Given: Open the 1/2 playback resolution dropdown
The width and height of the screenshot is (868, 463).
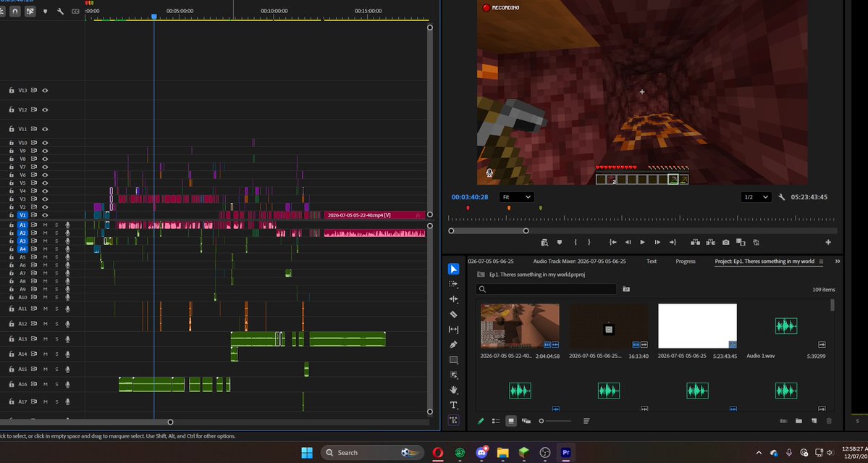Looking at the screenshot, I should pyautogui.click(x=757, y=197).
